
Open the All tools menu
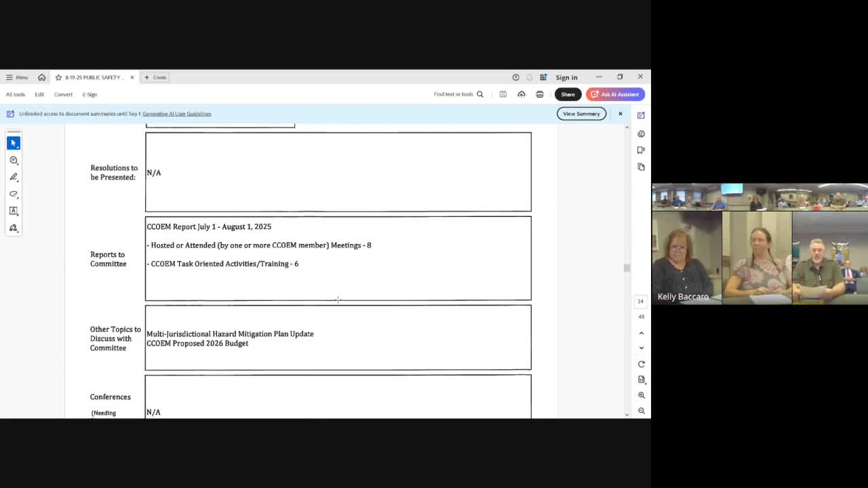[x=16, y=94]
